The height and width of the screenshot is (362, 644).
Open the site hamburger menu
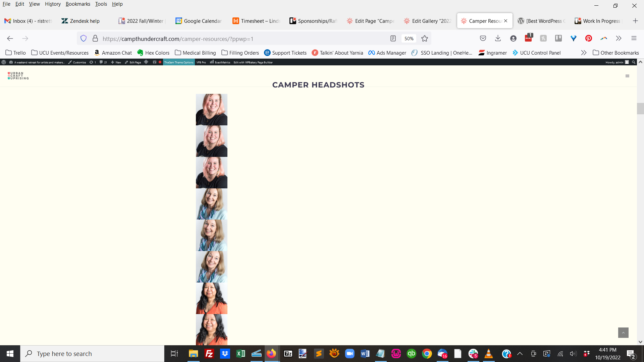click(627, 76)
